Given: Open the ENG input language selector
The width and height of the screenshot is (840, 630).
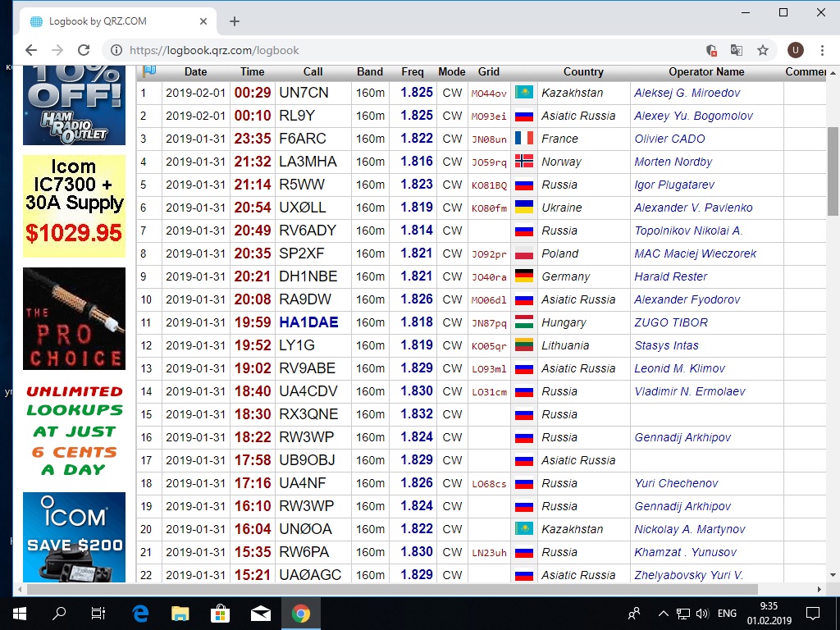Looking at the screenshot, I should click(727, 613).
